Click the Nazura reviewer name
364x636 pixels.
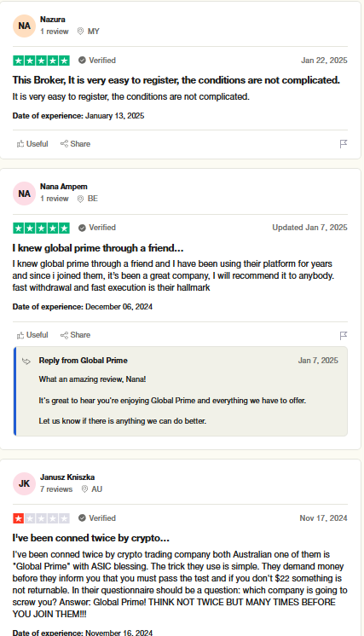pos(53,20)
